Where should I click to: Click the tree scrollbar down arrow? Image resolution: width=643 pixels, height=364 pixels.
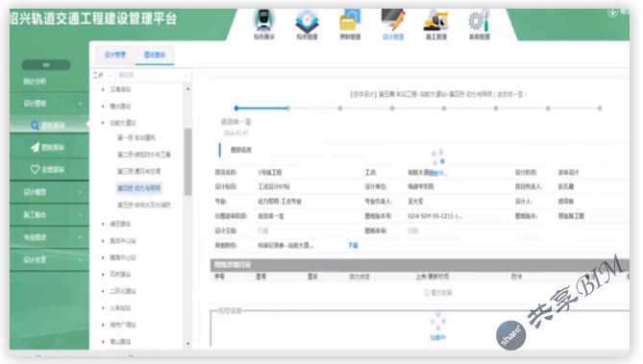point(187,344)
